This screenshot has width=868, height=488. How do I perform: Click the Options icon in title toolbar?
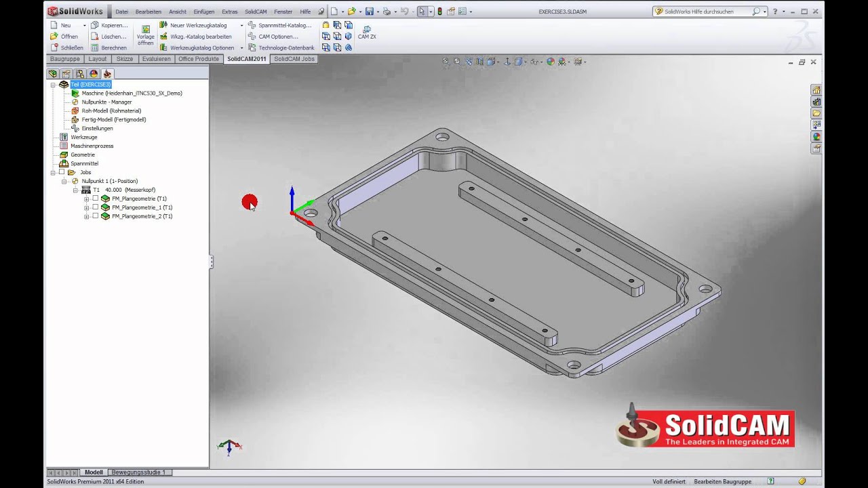pos(462,12)
